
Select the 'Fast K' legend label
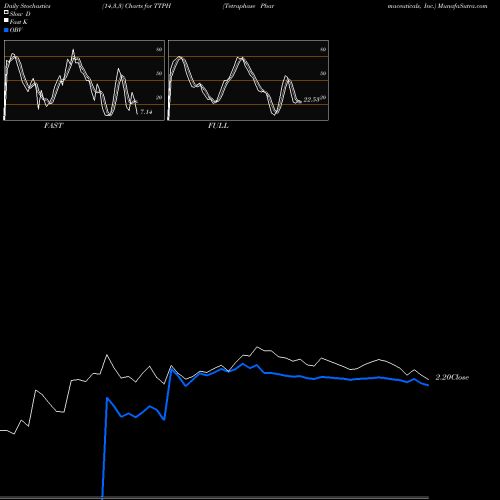(x=19, y=22)
